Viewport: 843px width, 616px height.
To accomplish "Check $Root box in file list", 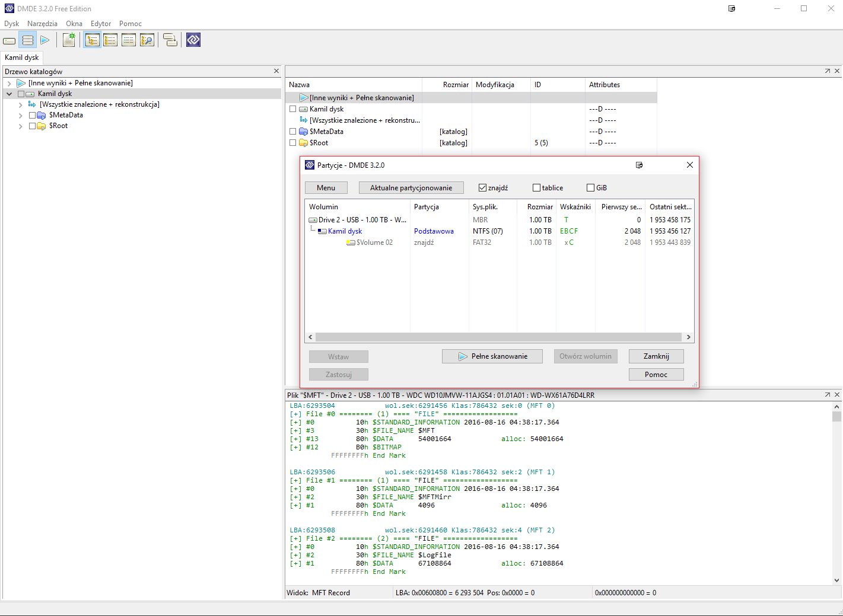I will click(x=292, y=143).
